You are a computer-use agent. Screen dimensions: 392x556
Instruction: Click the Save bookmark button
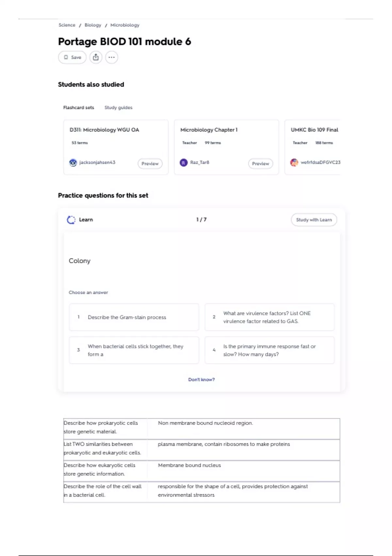(x=72, y=57)
